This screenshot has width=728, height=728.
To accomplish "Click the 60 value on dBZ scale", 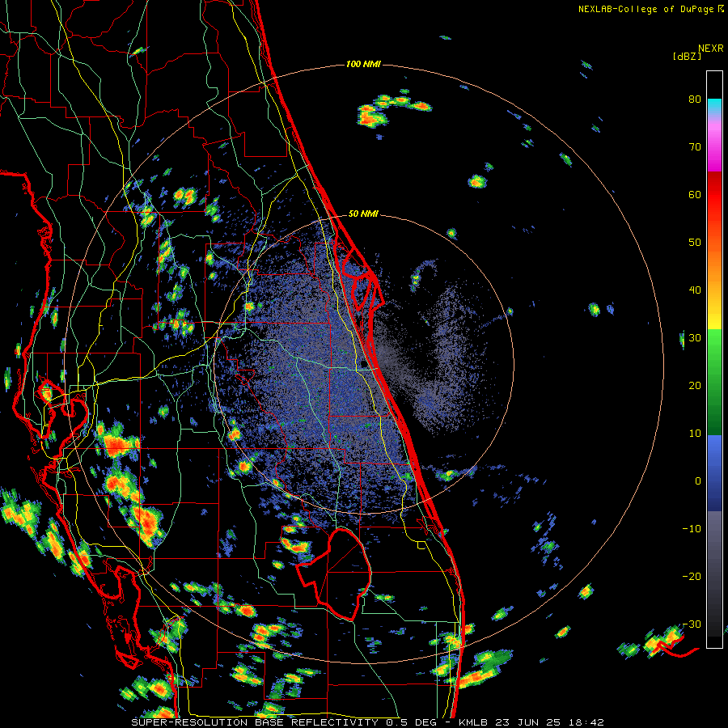I will pos(695,194).
